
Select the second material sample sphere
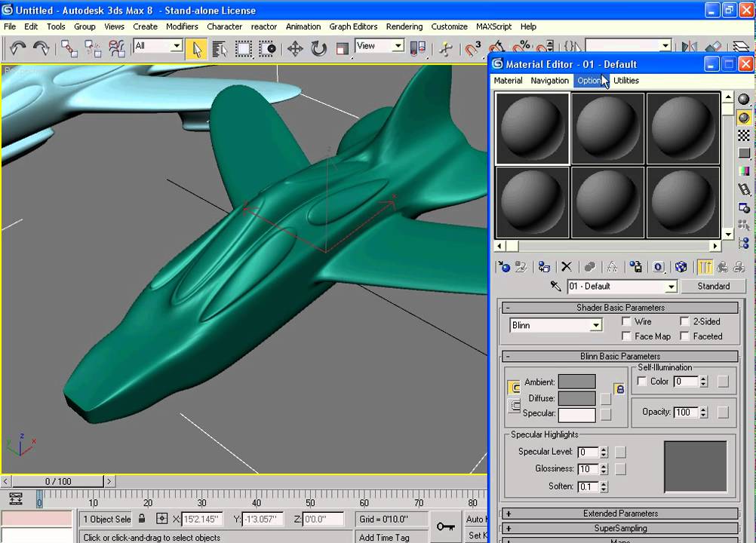coord(607,129)
